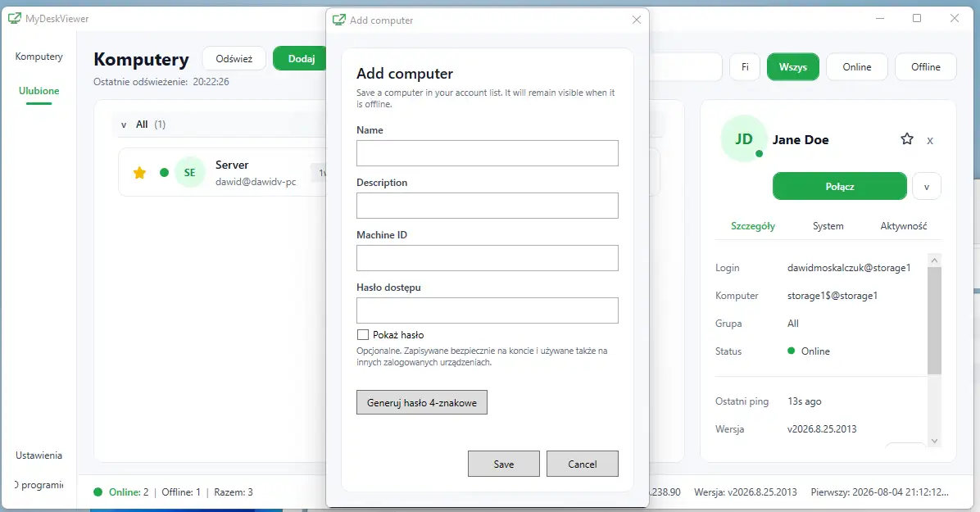
Task: Switch to the Szczegóły tab
Action: pyautogui.click(x=752, y=225)
